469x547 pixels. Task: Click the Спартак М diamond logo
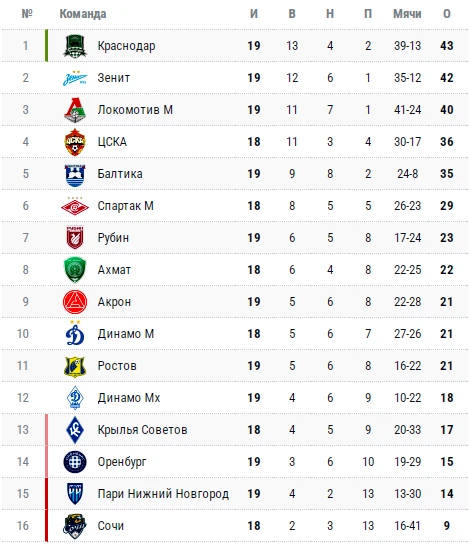coord(75,206)
